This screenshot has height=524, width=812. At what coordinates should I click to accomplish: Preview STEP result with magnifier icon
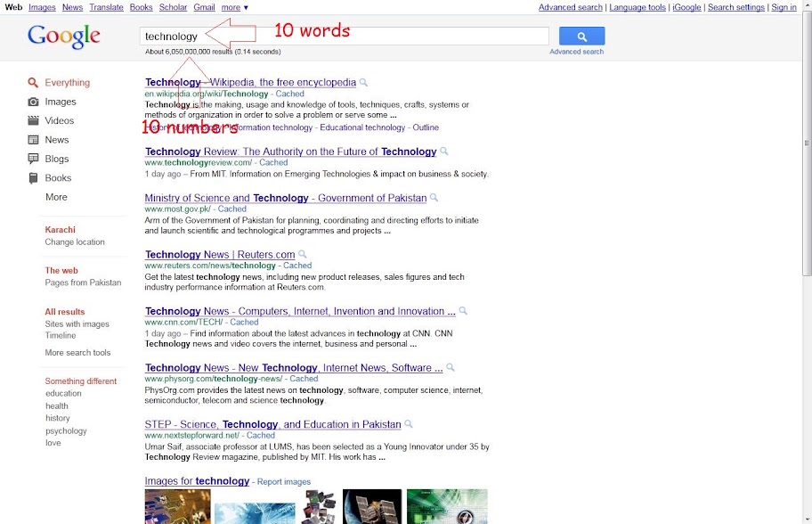coord(409,423)
